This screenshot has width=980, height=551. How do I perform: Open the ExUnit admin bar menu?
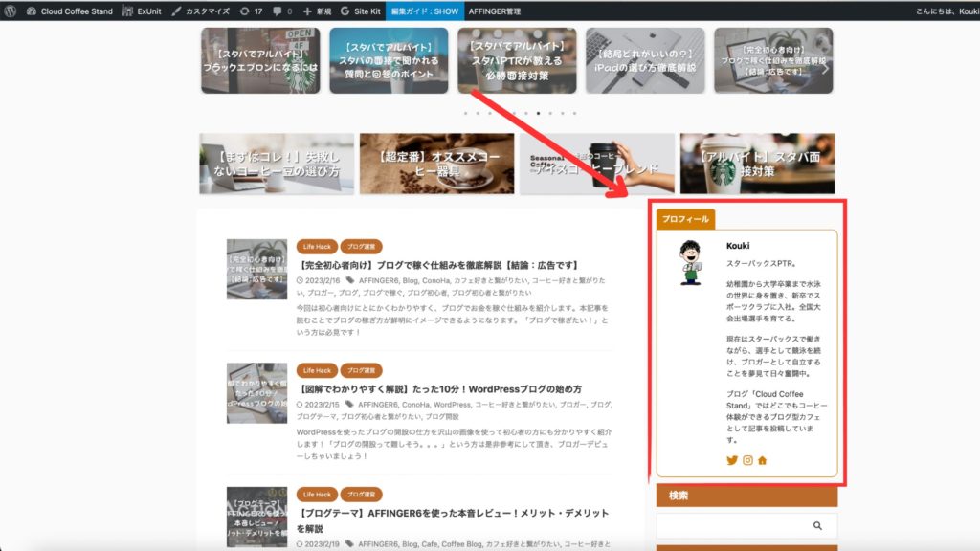[x=142, y=11]
